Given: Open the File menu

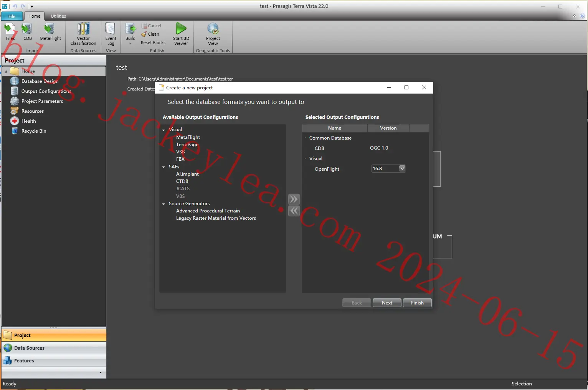Looking at the screenshot, I should tap(12, 16).
